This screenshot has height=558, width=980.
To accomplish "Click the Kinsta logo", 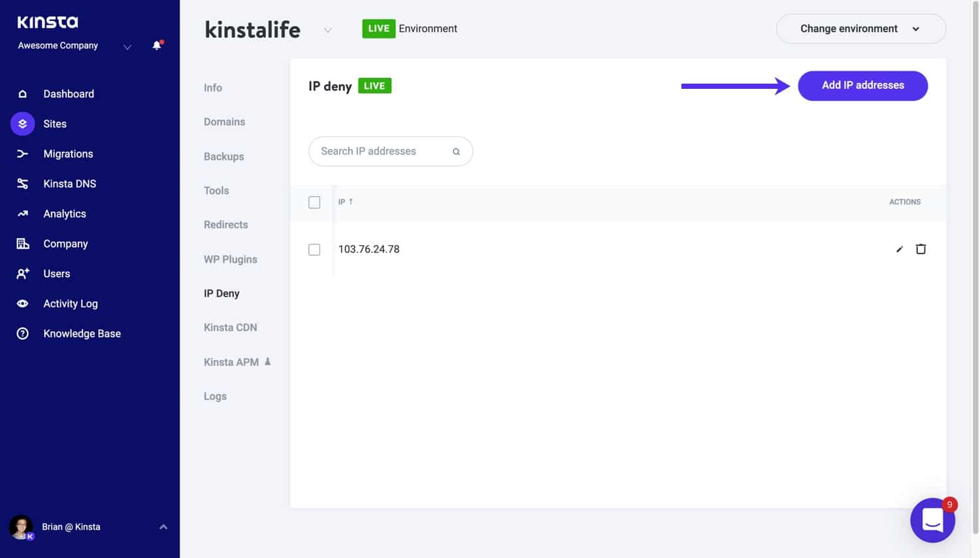I will pos(48,22).
